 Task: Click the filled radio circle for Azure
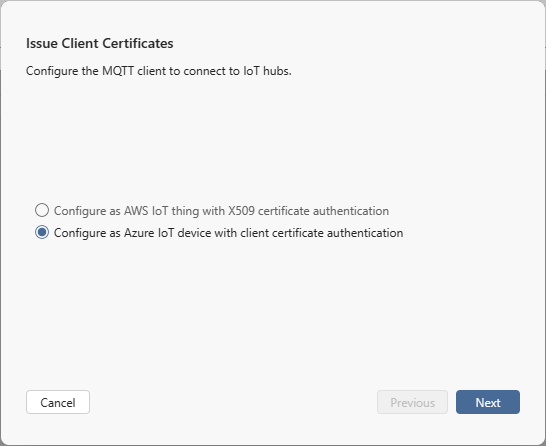[42, 232]
